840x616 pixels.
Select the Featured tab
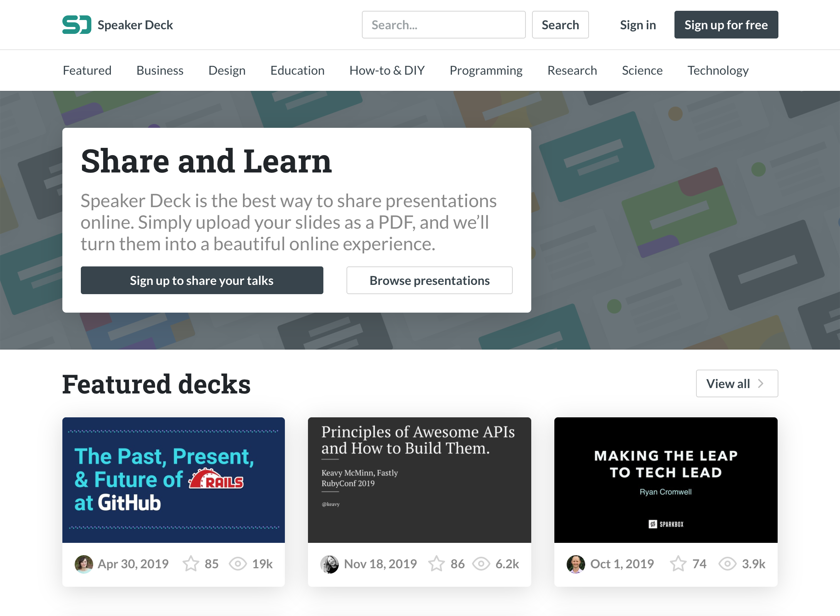(x=87, y=70)
